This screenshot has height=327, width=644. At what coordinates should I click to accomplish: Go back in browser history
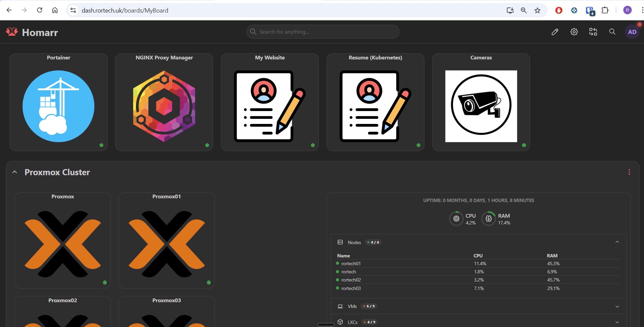(x=9, y=10)
